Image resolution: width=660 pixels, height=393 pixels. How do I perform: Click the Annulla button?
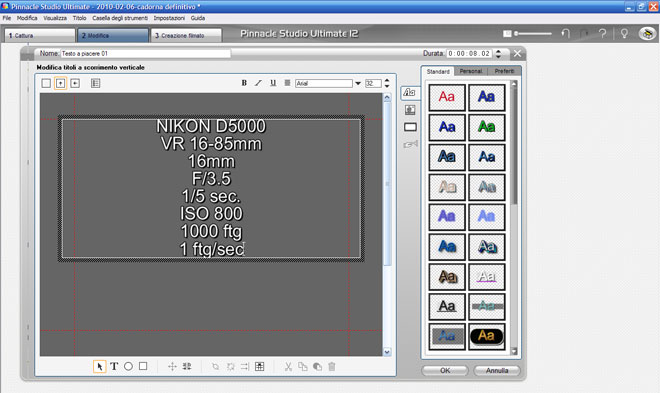pyautogui.click(x=497, y=370)
